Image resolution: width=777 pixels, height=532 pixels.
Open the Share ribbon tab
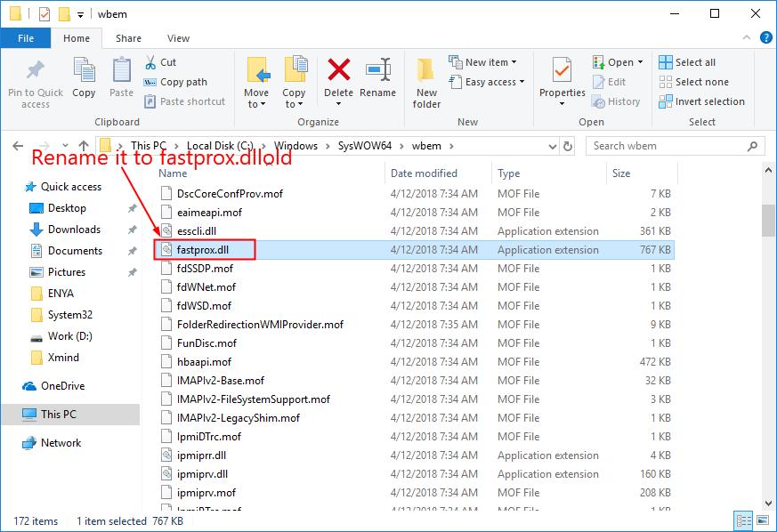click(128, 38)
